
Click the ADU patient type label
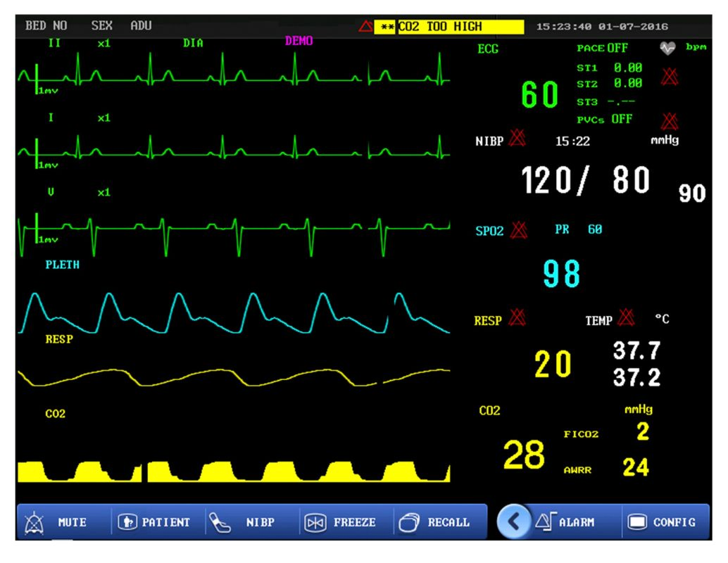click(141, 25)
